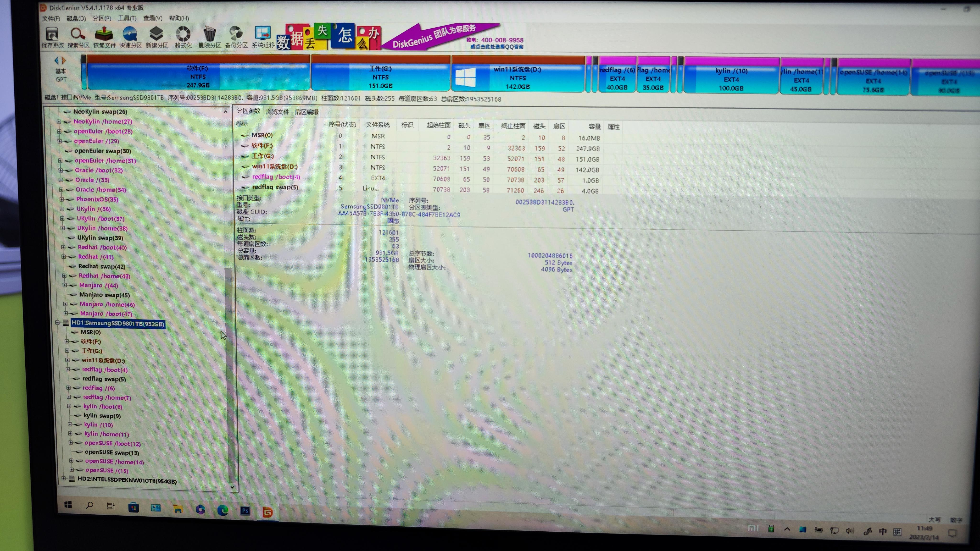Expand the Manjaro /home(46) tree node
980x551 pixels.
point(65,304)
